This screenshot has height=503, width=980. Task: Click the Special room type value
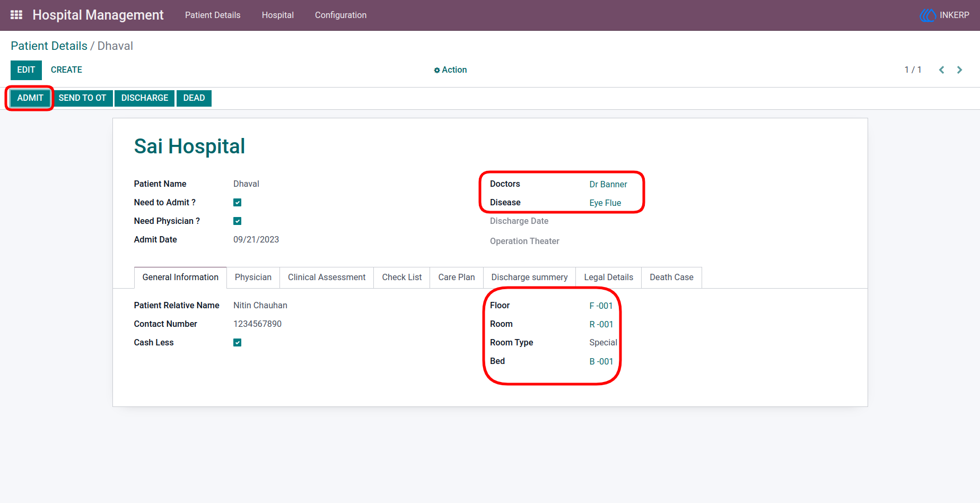point(603,343)
